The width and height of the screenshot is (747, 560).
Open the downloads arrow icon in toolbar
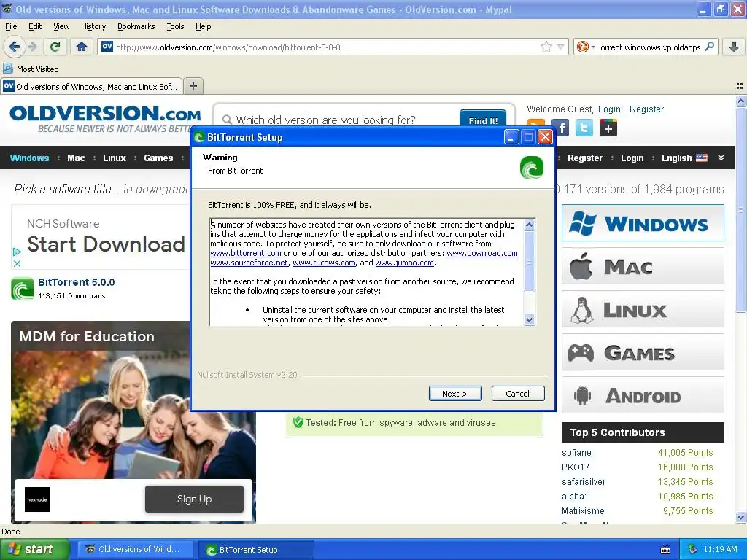click(x=734, y=47)
